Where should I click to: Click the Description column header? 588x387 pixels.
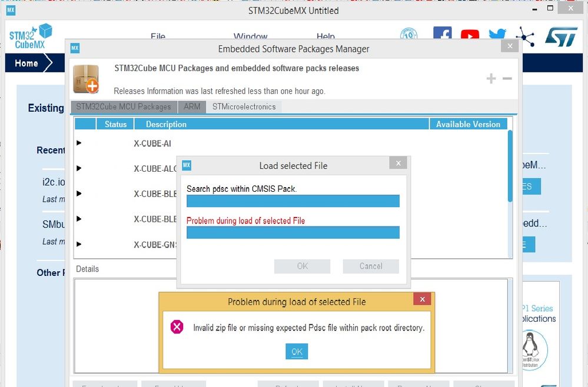pos(281,124)
